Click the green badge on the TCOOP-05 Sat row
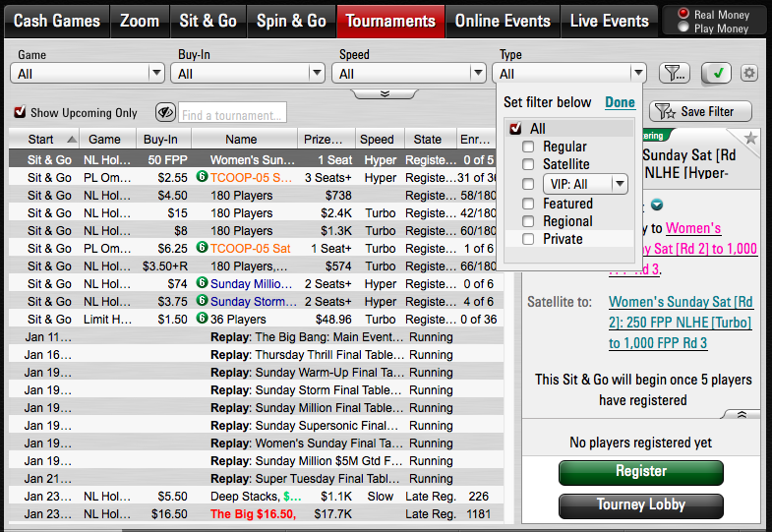 [x=202, y=247]
